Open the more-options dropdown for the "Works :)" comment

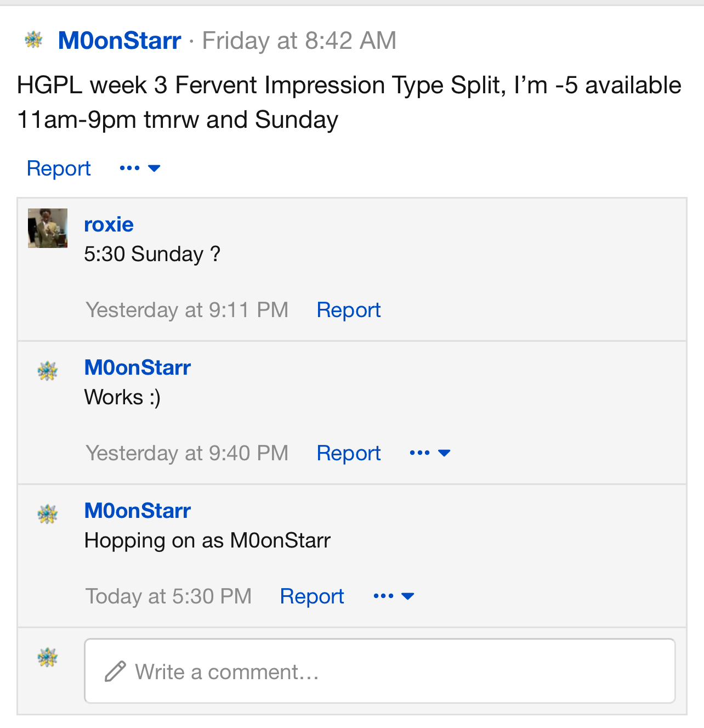click(430, 453)
